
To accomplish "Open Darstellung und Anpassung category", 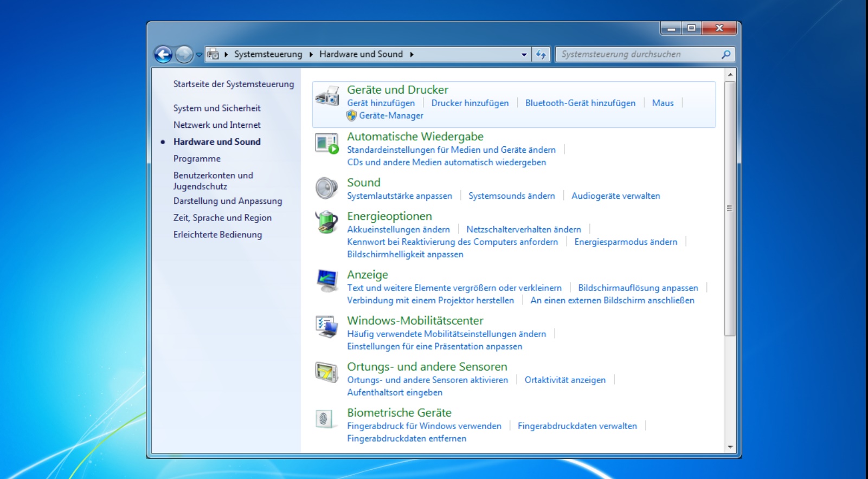I will (228, 201).
